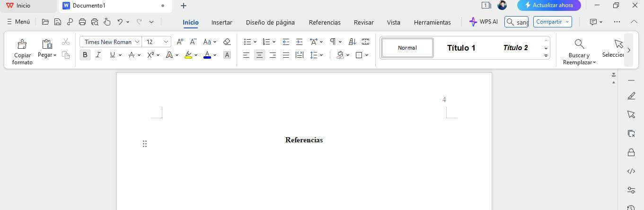Click the text effects outlined A
Image resolution: width=644 pixels, height=210 pixels.
(x=169, y=55)
